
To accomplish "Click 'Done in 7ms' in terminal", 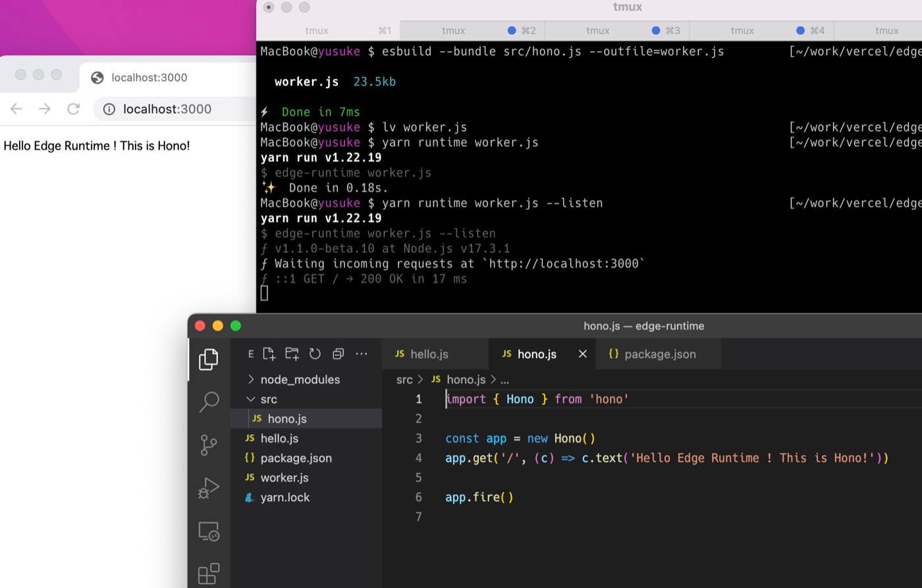I will 321,112.
